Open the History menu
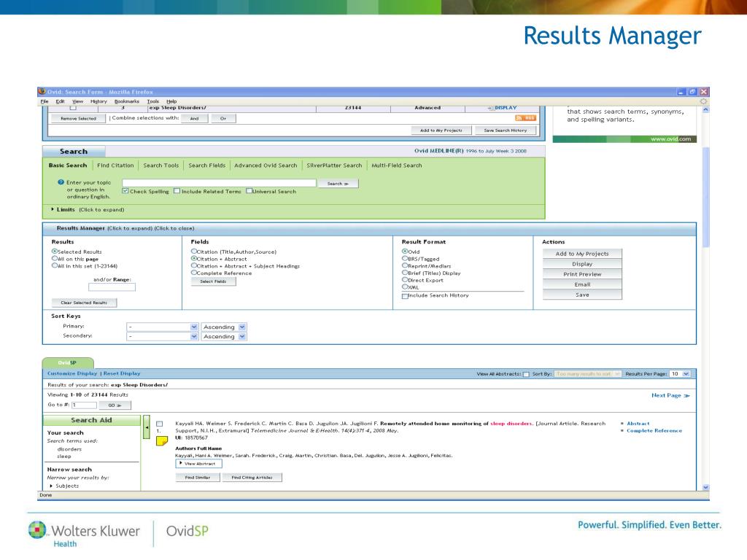This screenshot has width=747, height=560. click(98, 101)
